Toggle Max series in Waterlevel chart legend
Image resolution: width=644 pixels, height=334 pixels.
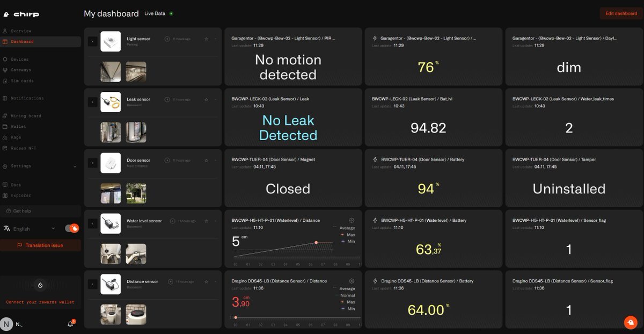pos(347,235)
